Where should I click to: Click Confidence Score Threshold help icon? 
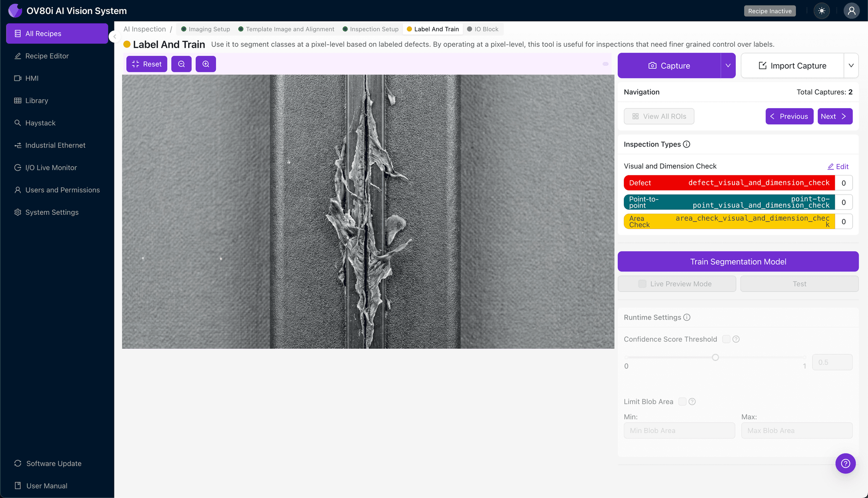tap(736, 339)
